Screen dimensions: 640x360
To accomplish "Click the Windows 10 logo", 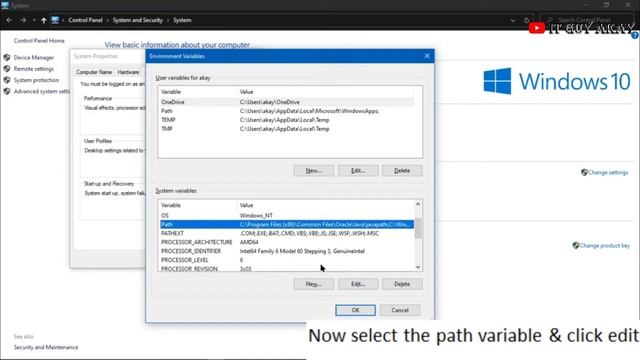I will pyautogui.click(x=557, y=81).
